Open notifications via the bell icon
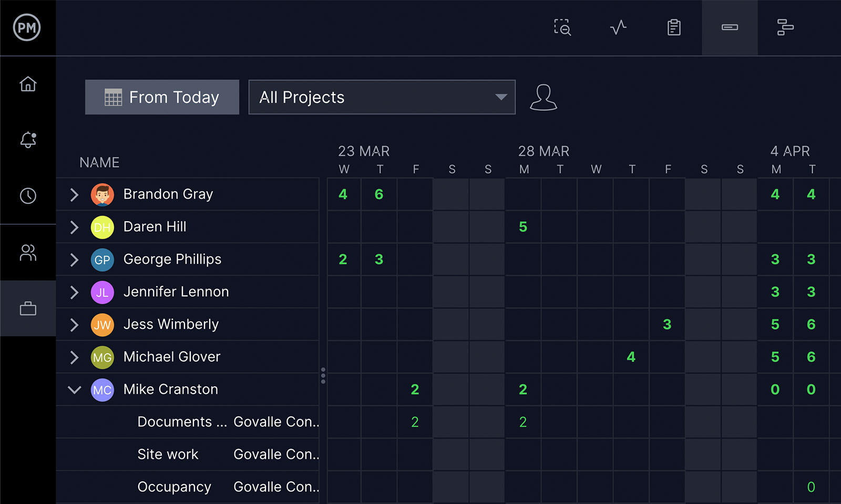 [27, 140]
